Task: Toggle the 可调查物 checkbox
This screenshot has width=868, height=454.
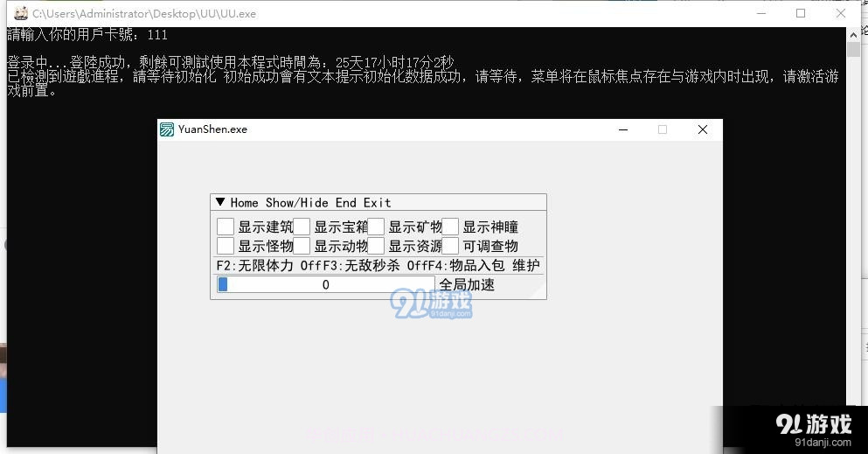Action: (x=450, y=246)
